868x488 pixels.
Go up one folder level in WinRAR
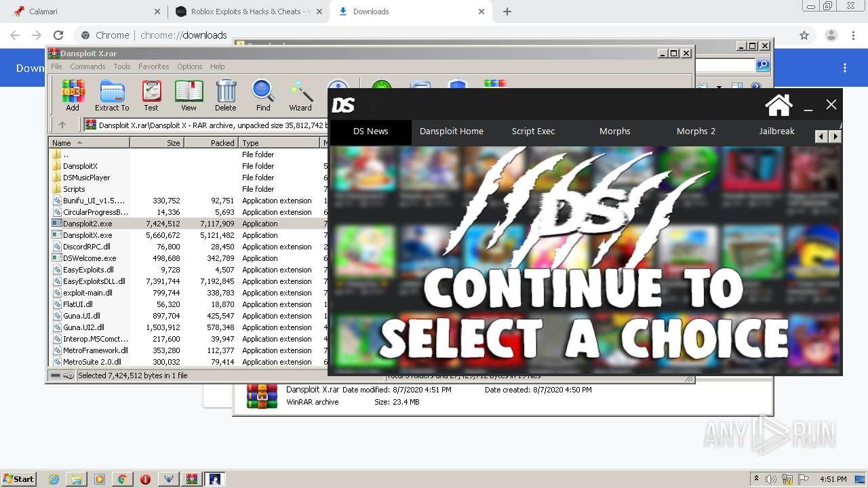click(x=62, y=125)
